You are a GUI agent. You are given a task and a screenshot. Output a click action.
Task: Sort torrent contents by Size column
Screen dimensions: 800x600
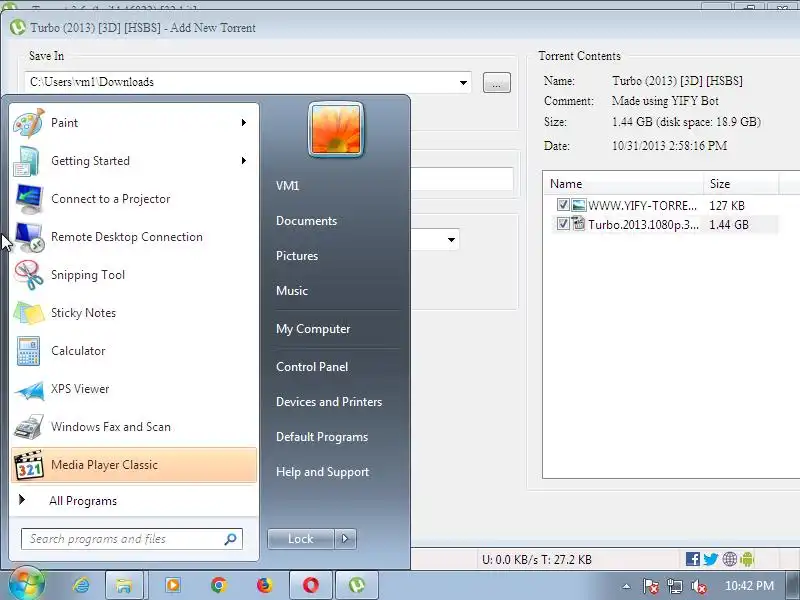point(741,184)
